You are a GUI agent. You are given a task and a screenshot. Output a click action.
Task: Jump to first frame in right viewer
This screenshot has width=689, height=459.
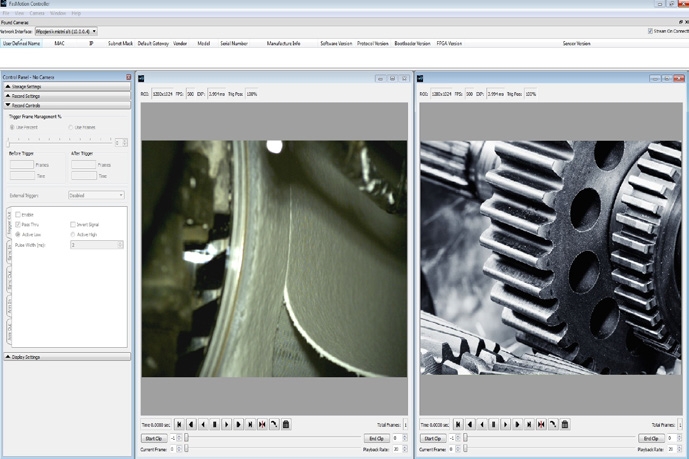click(458, 424)
